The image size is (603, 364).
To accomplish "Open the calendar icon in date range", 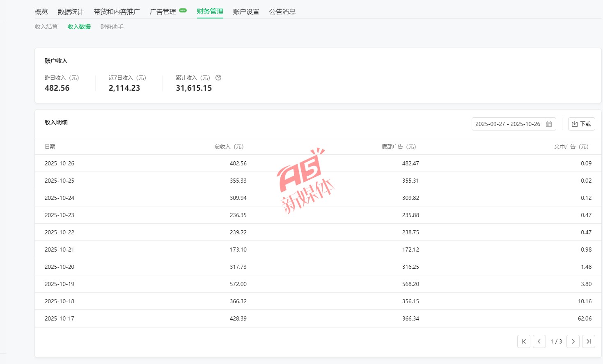I will (x=548, y=124).
